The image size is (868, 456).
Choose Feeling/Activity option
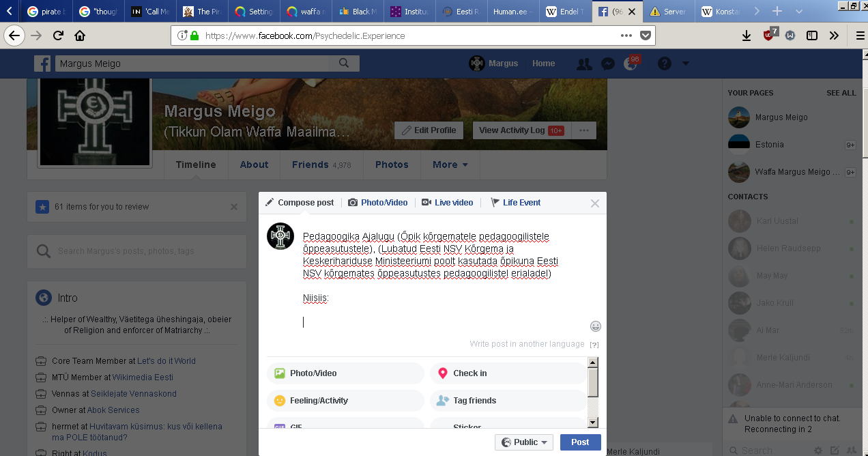point(346,401)
